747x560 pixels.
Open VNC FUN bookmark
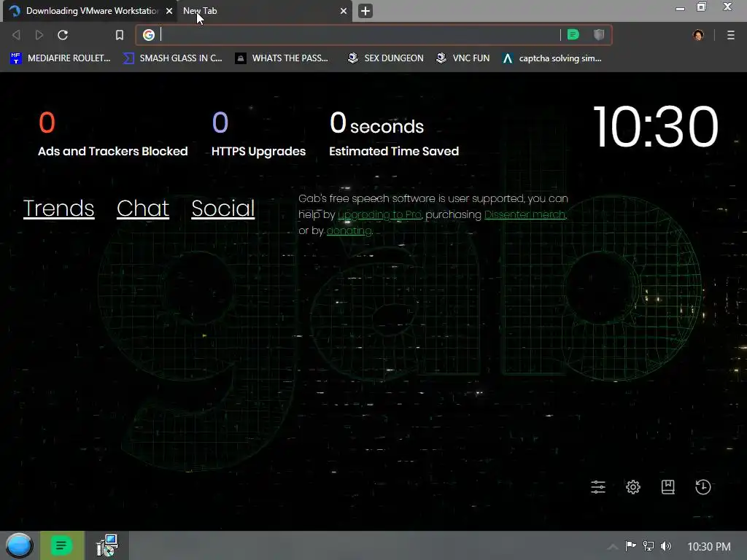463,58
